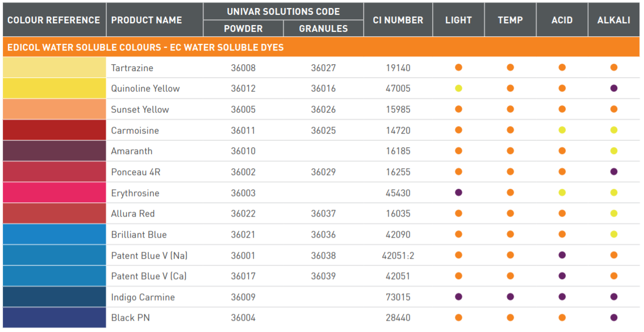Image resolution: width=644 pixels, height=332 pixels.
Task: Click the POWDER sub-column header
Action: click(243, 29)
